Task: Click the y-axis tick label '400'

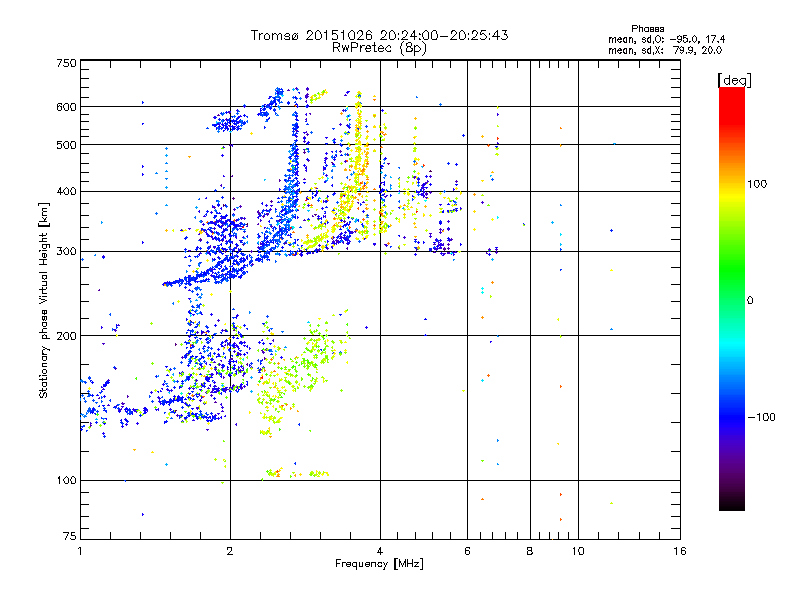Action: [66, 192]
